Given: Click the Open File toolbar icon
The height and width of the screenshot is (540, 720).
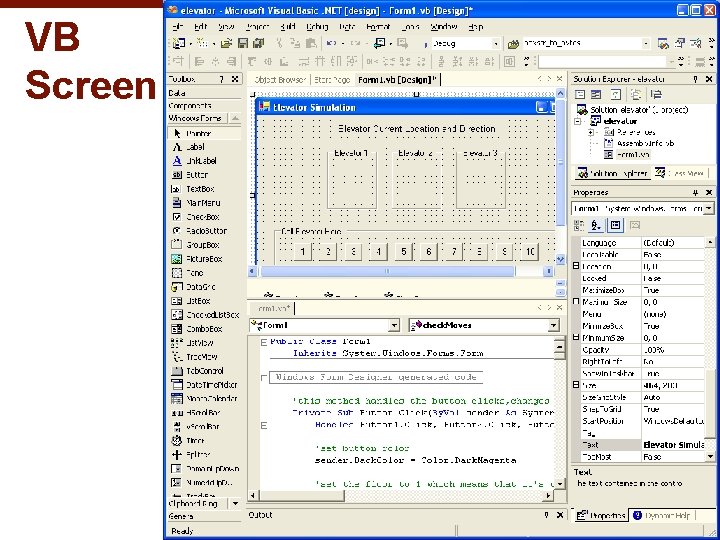Looking at the screenshot, I should pos(226,43).
